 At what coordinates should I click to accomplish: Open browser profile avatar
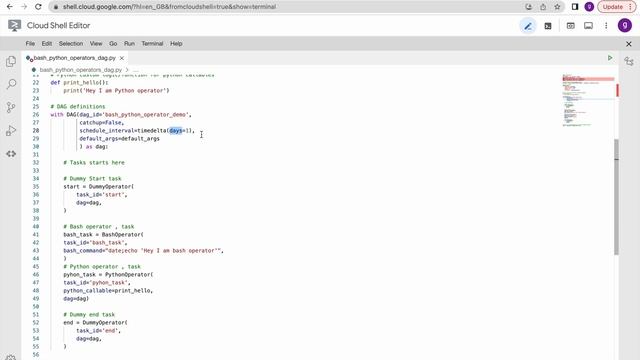pos(589,7)
